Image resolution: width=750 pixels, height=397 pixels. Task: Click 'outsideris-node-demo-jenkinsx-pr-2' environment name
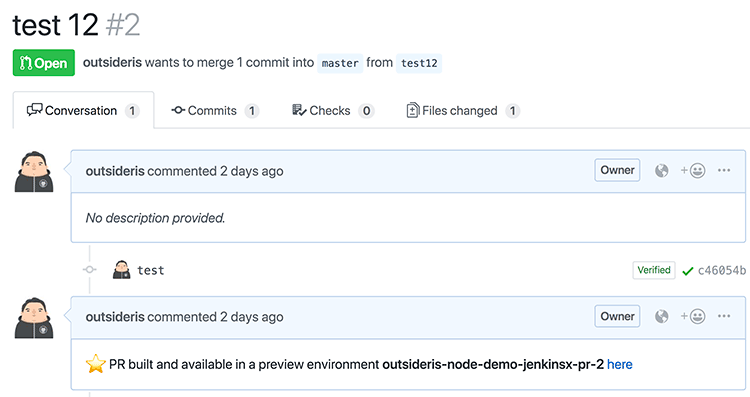pos(493,364)
